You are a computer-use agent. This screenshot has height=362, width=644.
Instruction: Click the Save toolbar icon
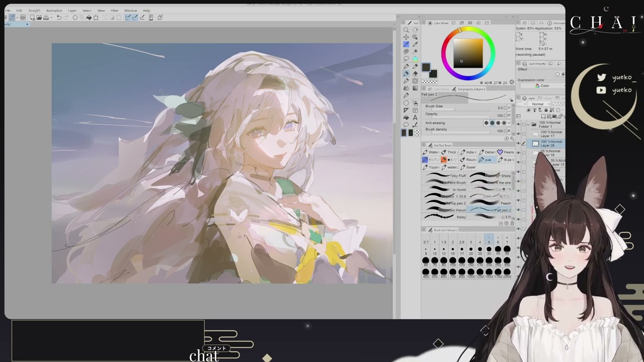click(46, 18)
